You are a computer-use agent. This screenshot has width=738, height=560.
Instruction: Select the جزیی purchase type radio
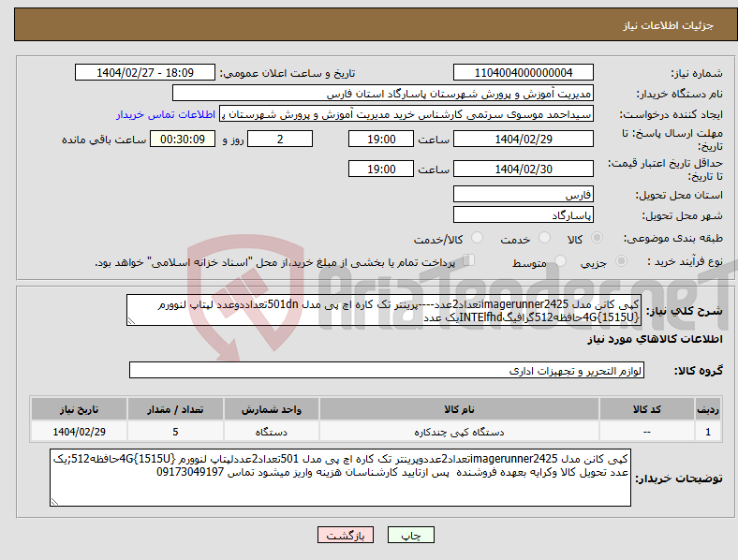click(621, 260)
